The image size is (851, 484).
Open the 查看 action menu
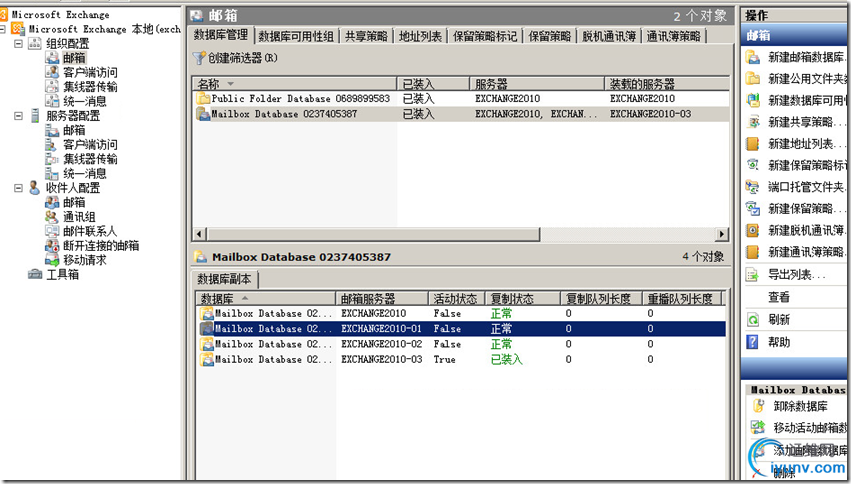pyautogui.click(x=779, y=297)
